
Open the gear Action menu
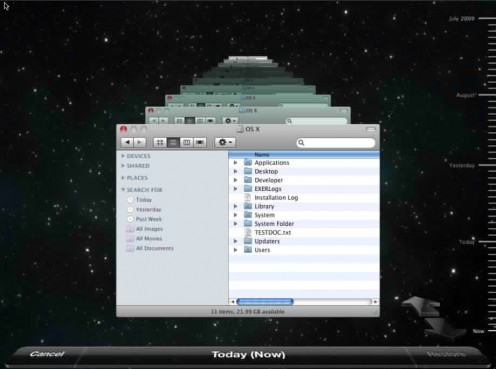pos(225,142)
